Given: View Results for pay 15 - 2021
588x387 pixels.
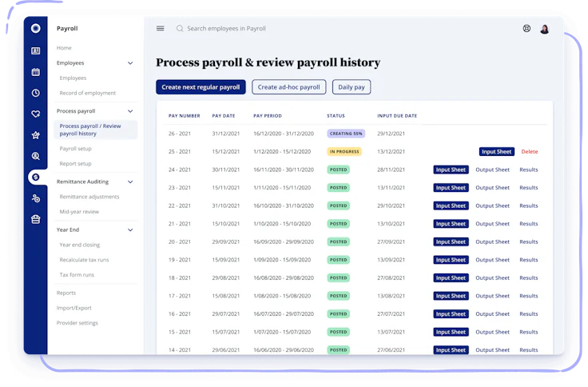Looking at the screenshot, I should coord(529,332).
